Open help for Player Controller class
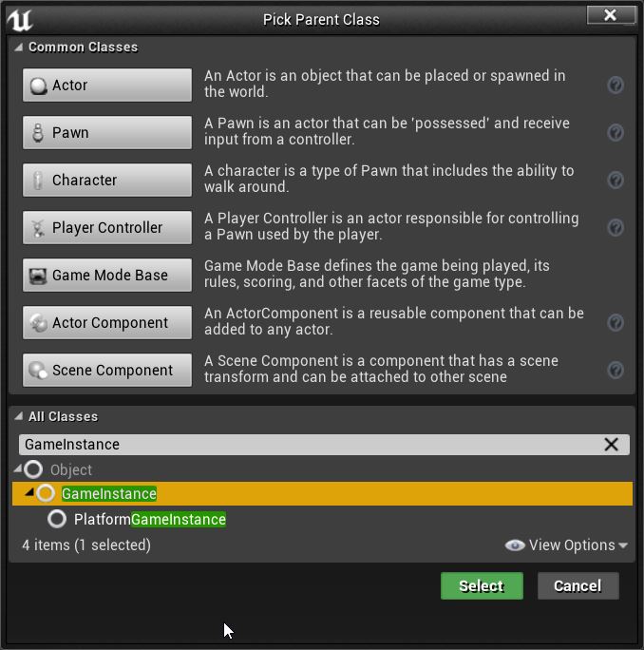The image size is (644, 650). pyautogui.click(x=616, y=228)
